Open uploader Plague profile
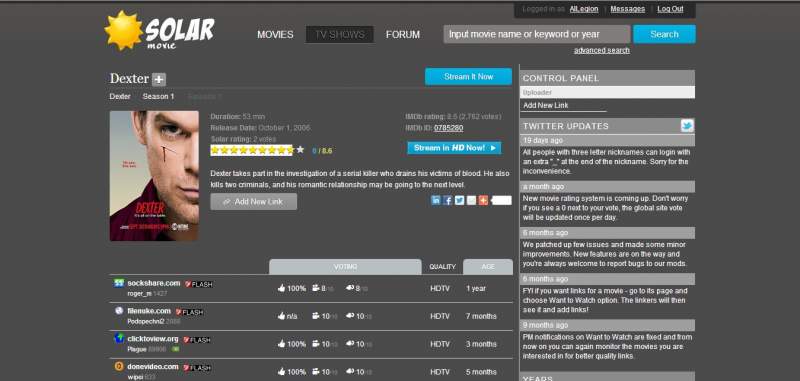The height and width of the screenshot is (381, 800). click(x=137, y=349)
